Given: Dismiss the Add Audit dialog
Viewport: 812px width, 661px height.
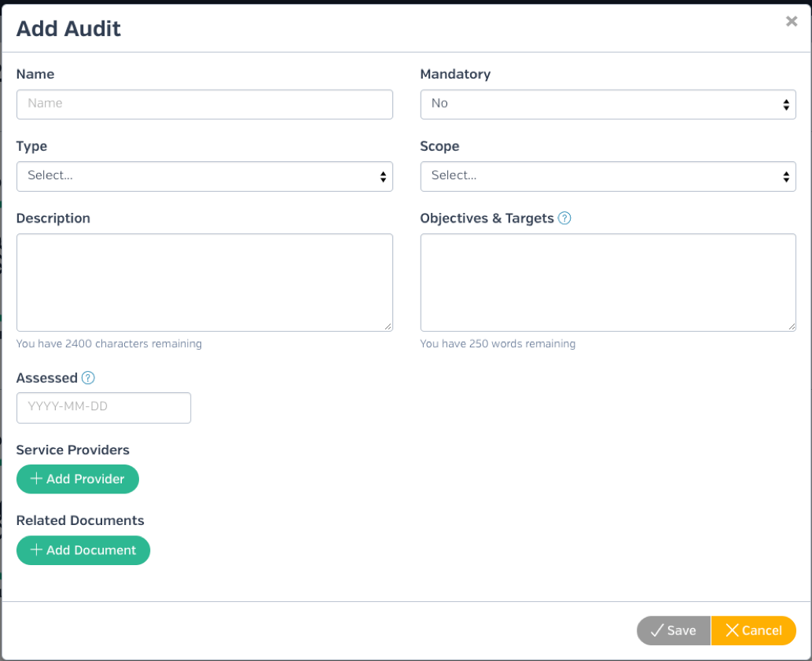Looking at the screenshot, I should click(791, 21).
